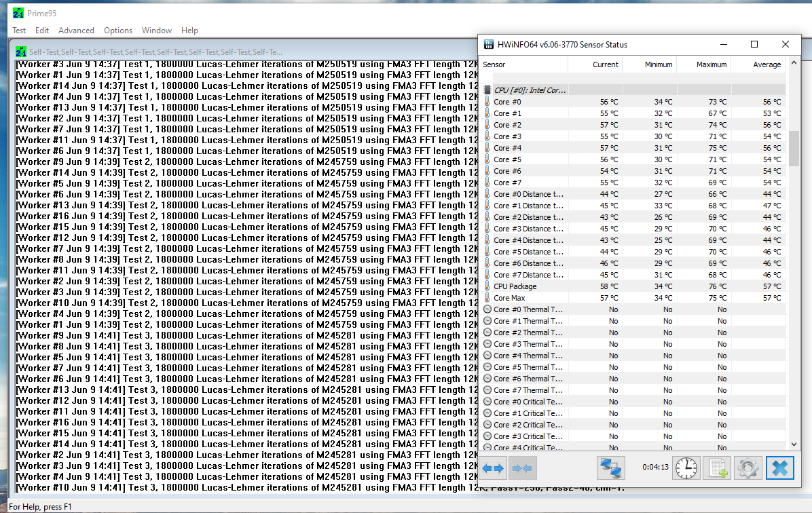Open the Test menu in Prime95
Screen dimensions: 812x513
pos(19,31)
